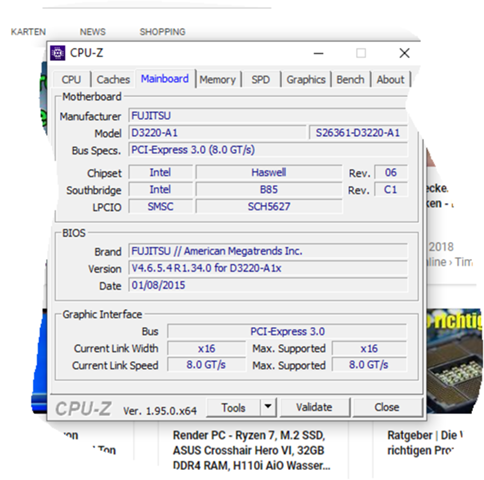The height and width of the screenshot is (480, 484).
Task: Click the Close button in CPU-Z
Action: coord(387,407)
